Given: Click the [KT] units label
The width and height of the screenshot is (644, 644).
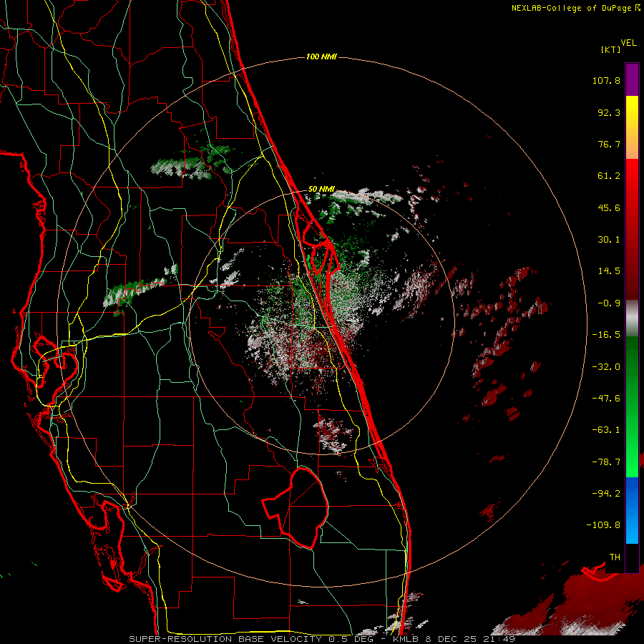Looking at the screenshot, I should point(610,49).
